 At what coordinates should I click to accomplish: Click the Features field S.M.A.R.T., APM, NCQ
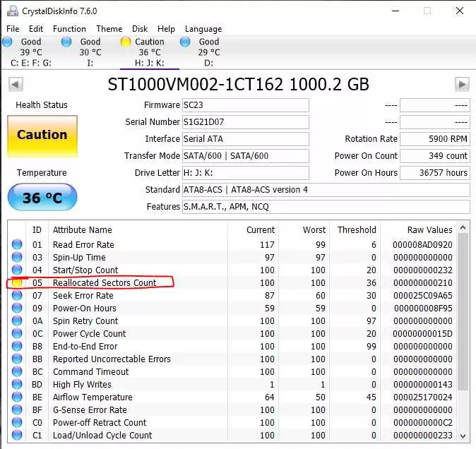[x=326, y=207]
